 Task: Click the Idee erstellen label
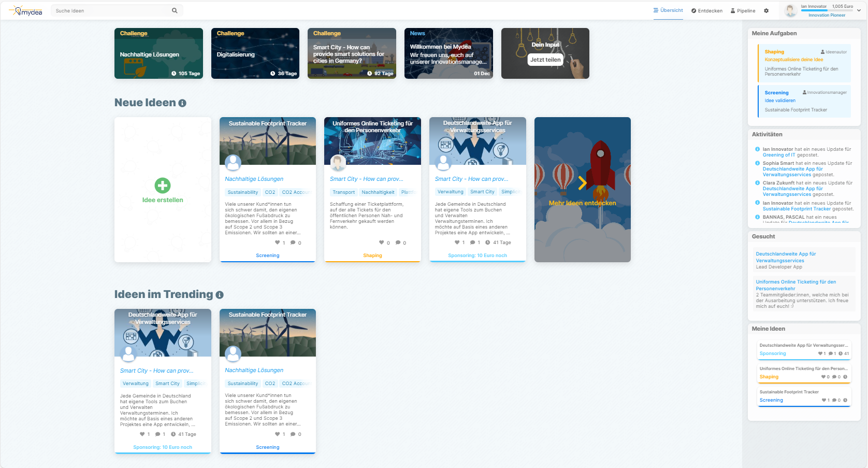tap(163, 200)
